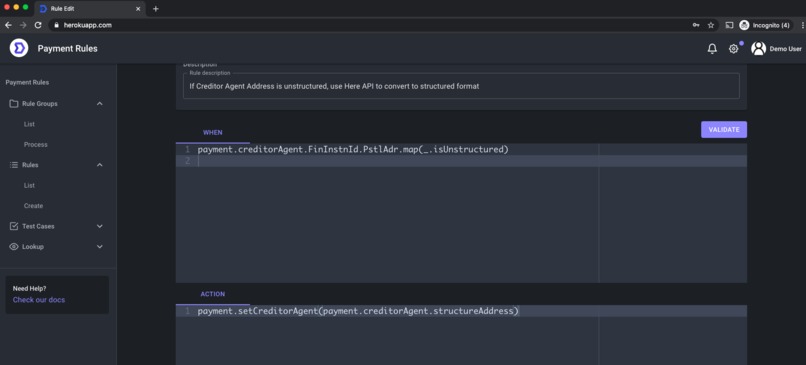Open the saved passwords key icon
Screen dimensions: 806x365
[x=696, y=25]
